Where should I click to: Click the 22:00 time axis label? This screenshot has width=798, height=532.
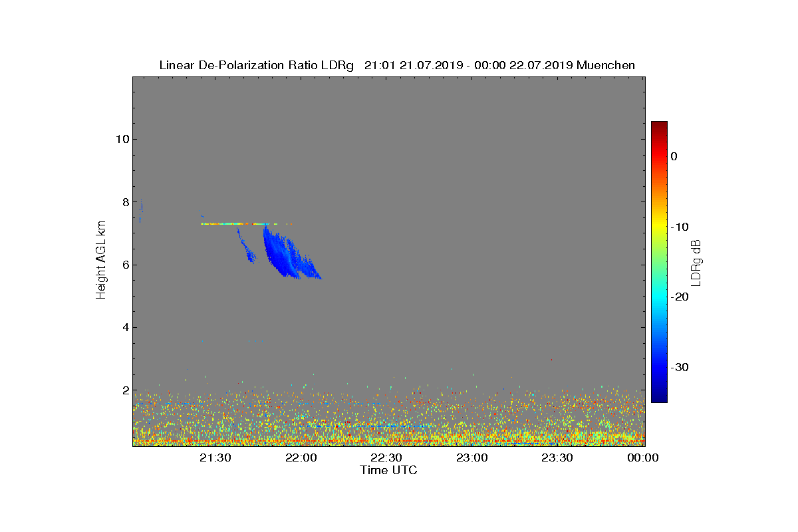(x=301, y=458)
